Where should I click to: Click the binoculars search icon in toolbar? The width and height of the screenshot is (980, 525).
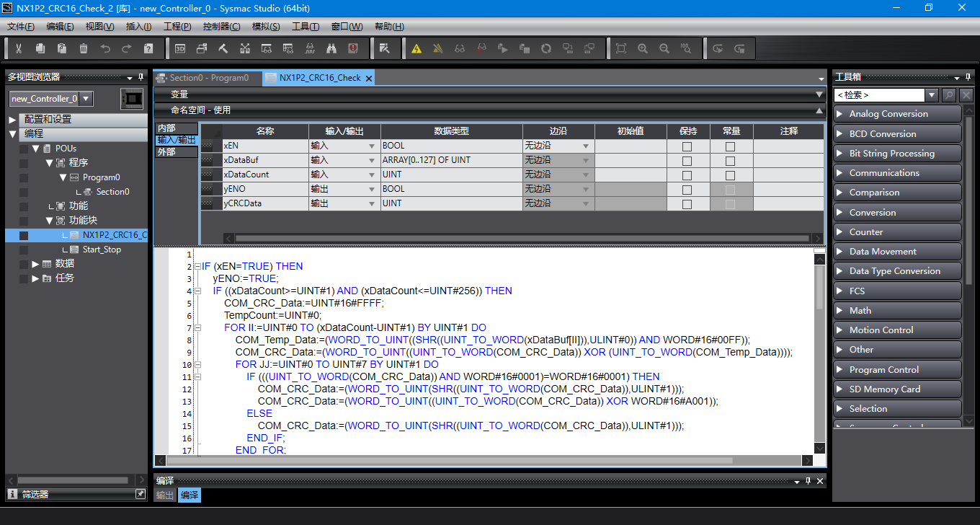pos(331,48)
